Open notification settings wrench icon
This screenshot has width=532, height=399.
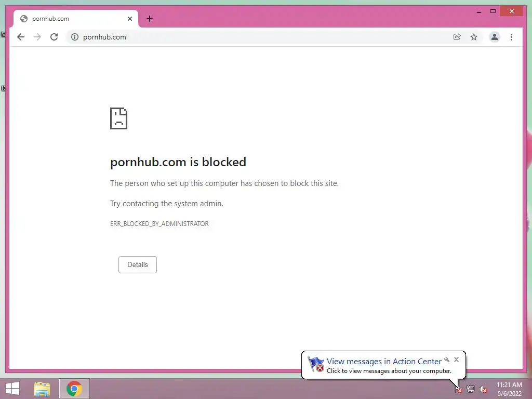click(x=447, y=360)
